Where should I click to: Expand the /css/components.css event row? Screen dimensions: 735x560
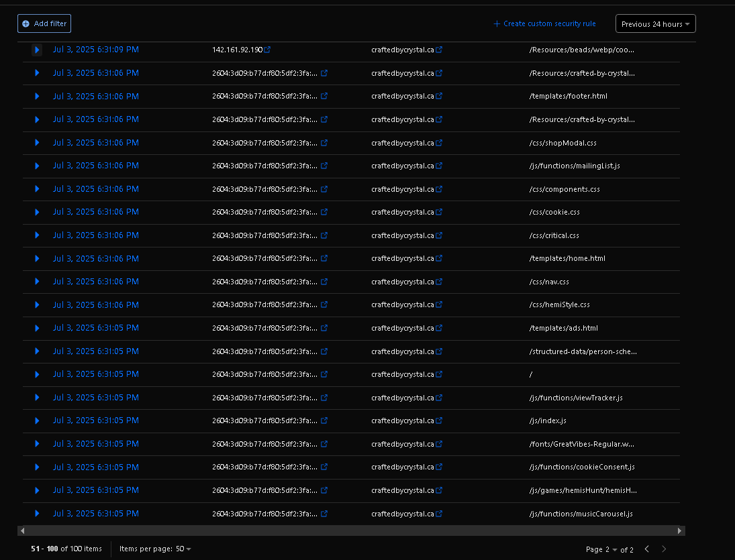(x=37, y=188)
